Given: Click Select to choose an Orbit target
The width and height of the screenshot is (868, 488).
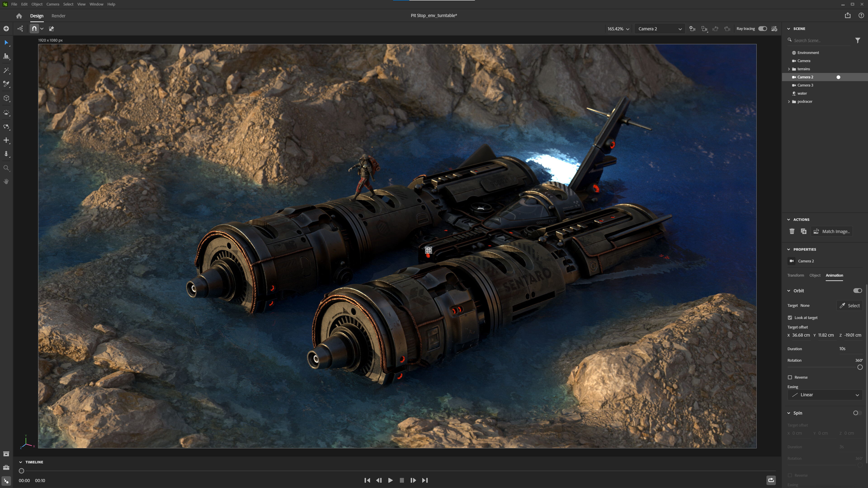Looking at the screenshot, I should pyautogui.click(x=850, y=305).
